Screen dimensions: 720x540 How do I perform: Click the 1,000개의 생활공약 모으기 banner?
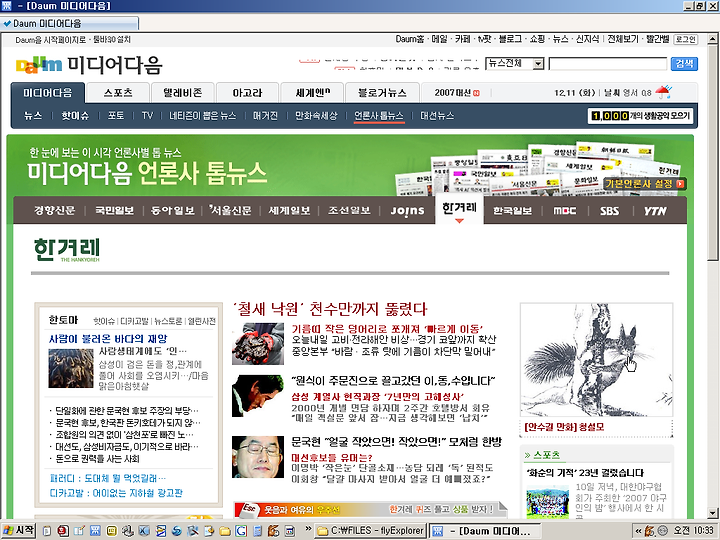tap(640, 116)
